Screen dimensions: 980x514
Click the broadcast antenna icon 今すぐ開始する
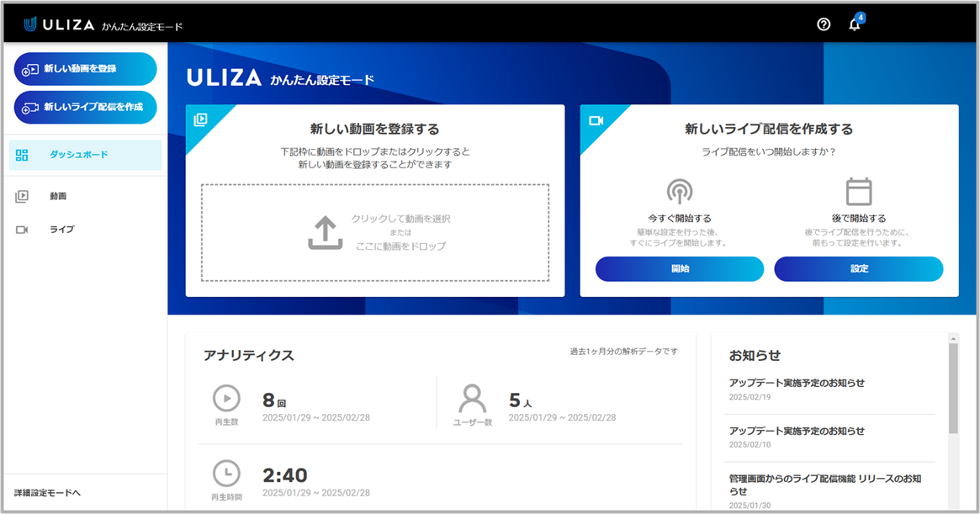click(x=680, y=191)
